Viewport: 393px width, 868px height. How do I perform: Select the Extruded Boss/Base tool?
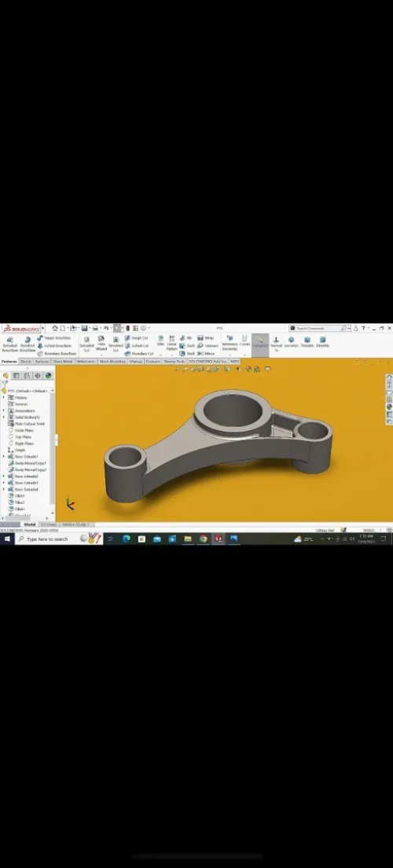pyautogui.click(x=10, y=344)
